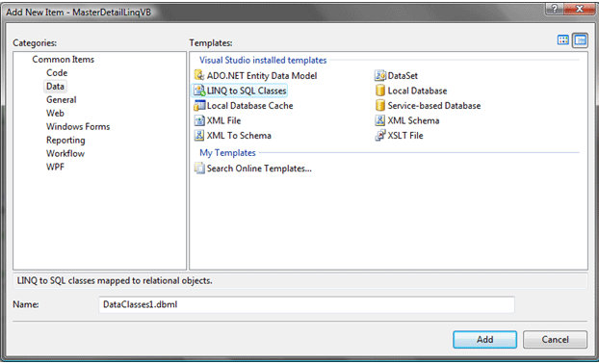The width and height of the screenshot is (599, 364).
Task: Choose ADO.NET Entity Data Model label
Action: click(262, 76)
